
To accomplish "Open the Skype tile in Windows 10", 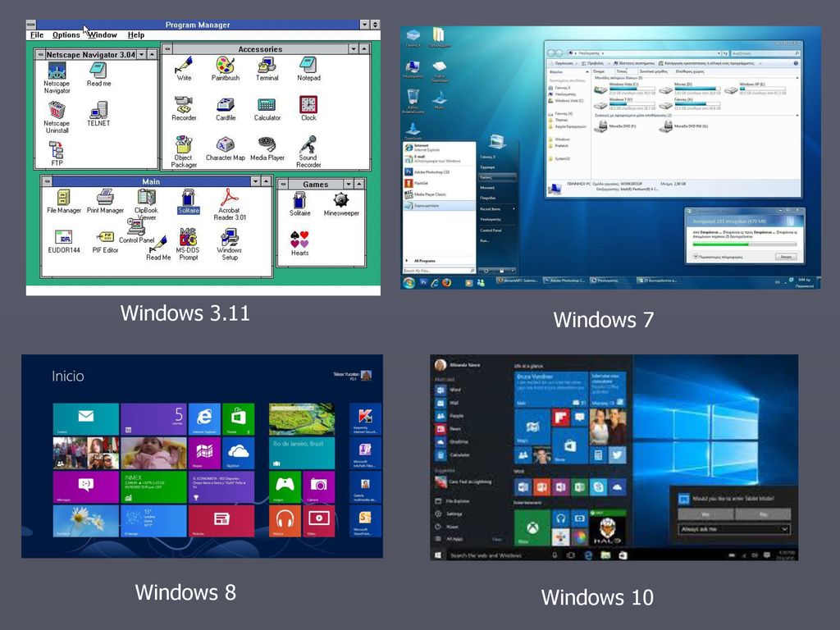I will coord(598,487).
